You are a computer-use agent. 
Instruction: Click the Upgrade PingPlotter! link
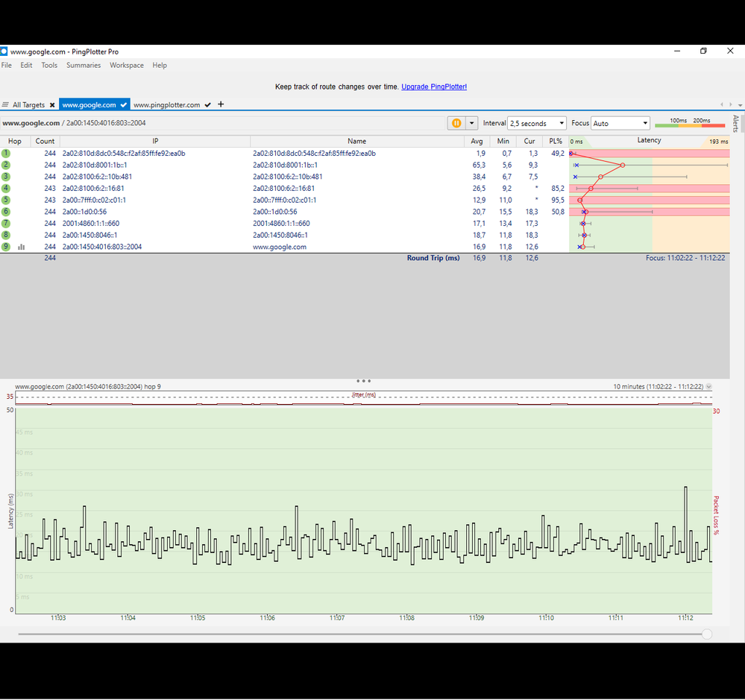pos(434,87)
